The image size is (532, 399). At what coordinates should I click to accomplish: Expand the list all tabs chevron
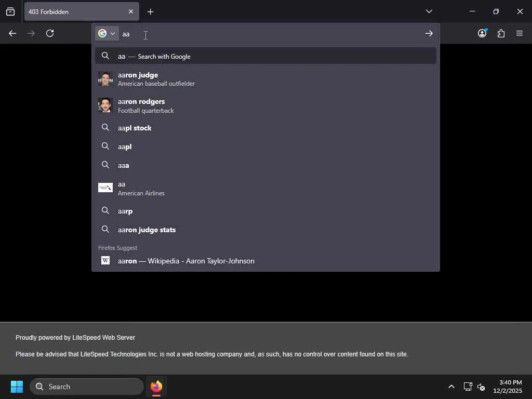click(429, 11)
